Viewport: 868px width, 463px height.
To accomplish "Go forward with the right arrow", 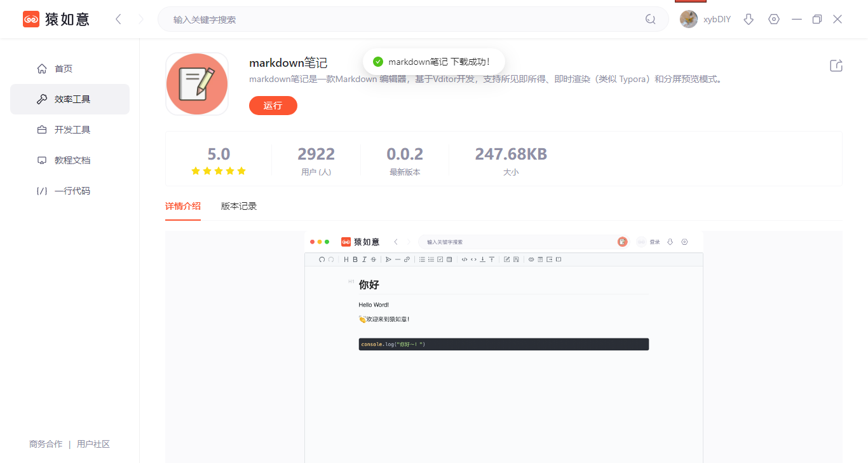I will (141, 19).
